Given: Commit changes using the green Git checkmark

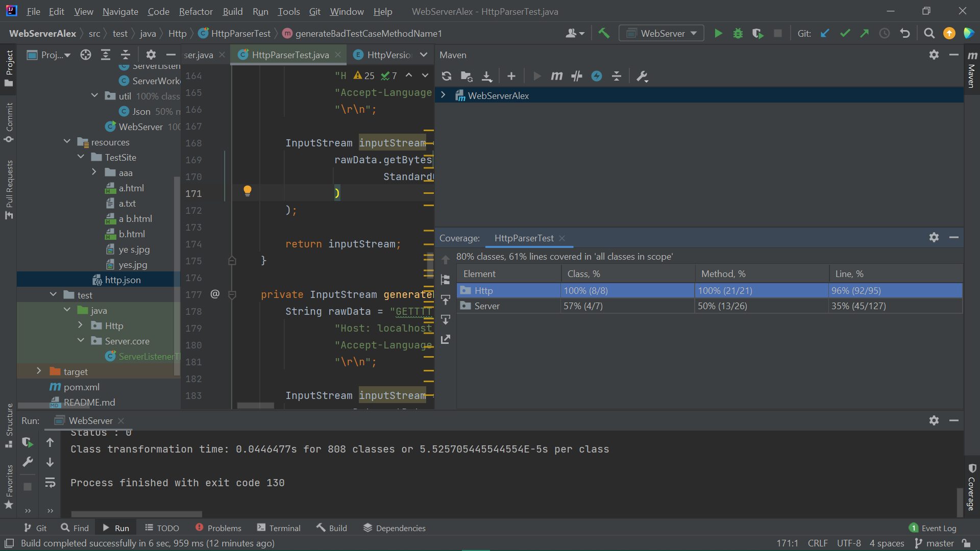Looking at the screenshot, I should pyautogui.click(x=845, y=33).
